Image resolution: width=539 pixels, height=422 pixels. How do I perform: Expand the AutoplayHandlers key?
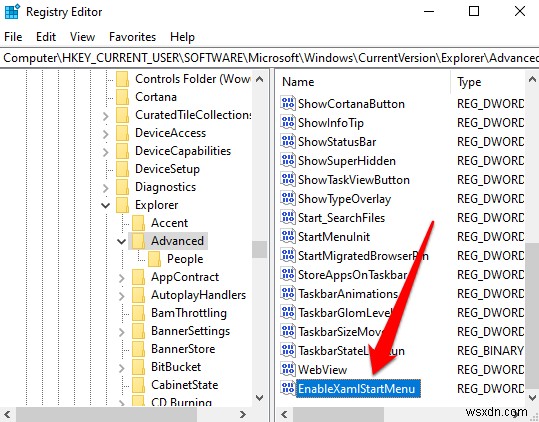(x=121, y=296)
